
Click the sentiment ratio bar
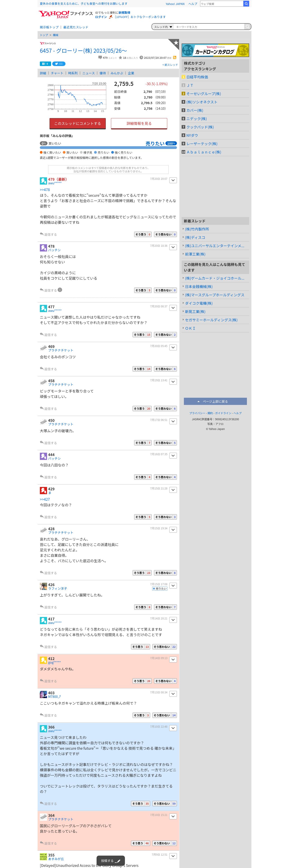point(108,148)
